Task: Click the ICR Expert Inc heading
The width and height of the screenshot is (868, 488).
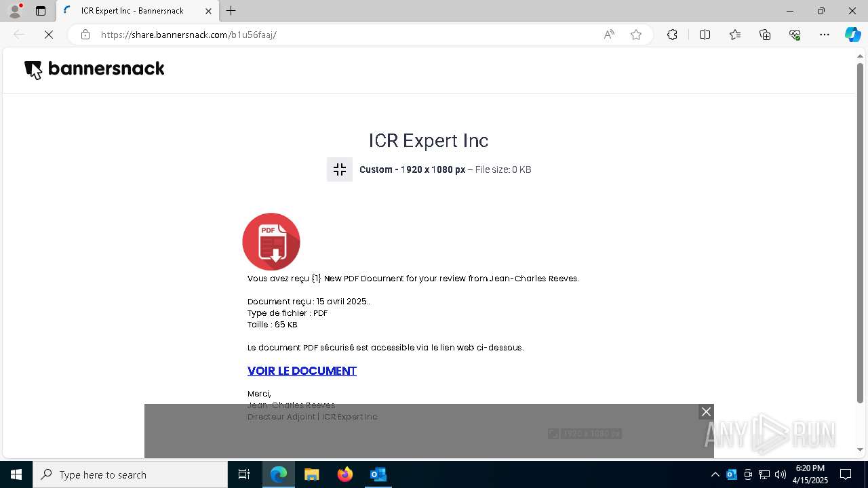Action: pos(429,140)
